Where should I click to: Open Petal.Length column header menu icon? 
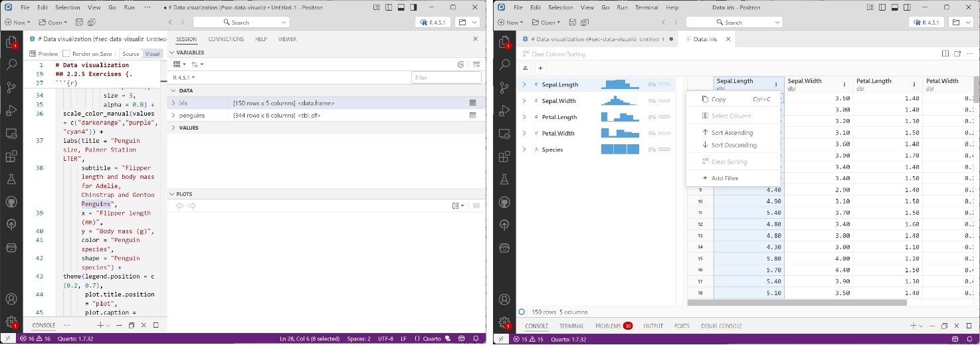914,84
